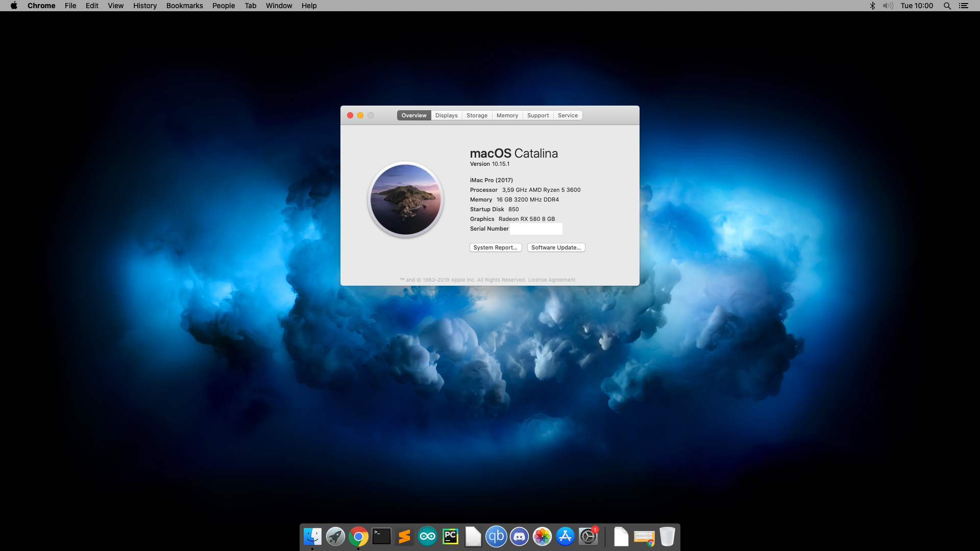Click the macOS Catalina title
This screenshot has width=980, height=551.
click(514, 153)
